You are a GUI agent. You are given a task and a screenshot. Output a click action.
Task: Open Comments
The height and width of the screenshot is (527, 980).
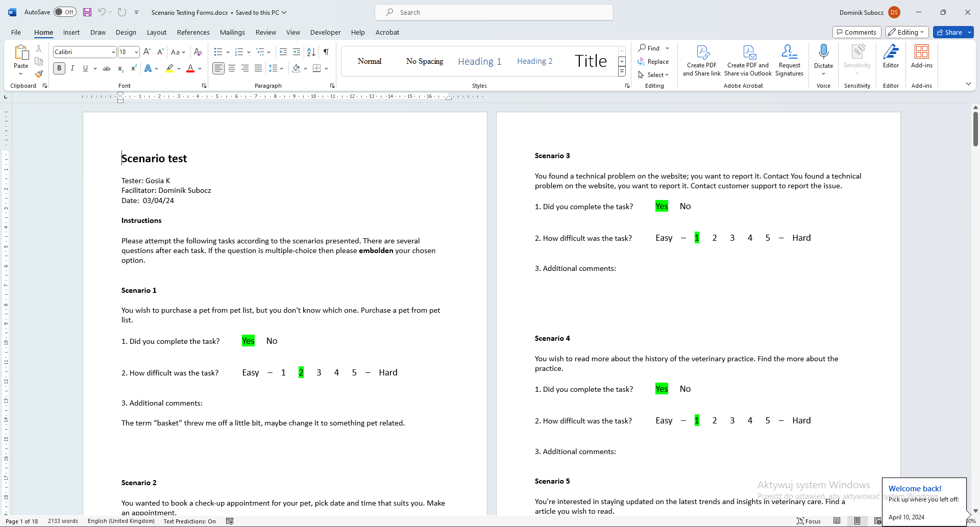856,32
